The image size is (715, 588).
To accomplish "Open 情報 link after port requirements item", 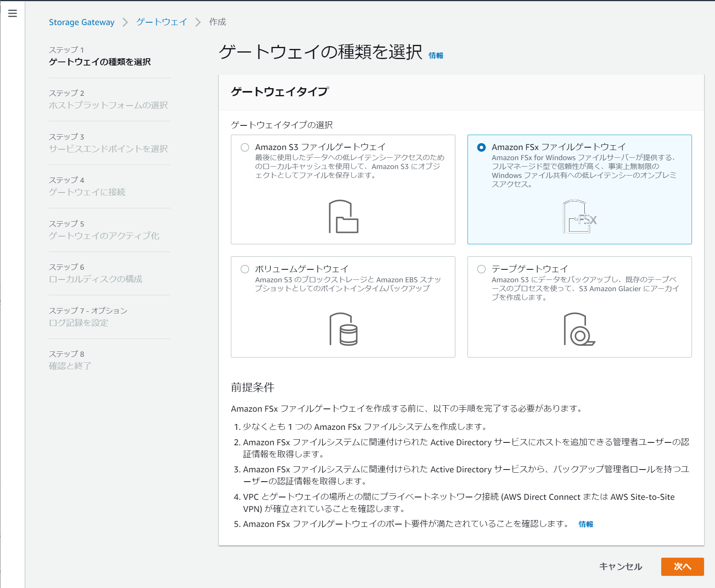I will click(586, 524).
